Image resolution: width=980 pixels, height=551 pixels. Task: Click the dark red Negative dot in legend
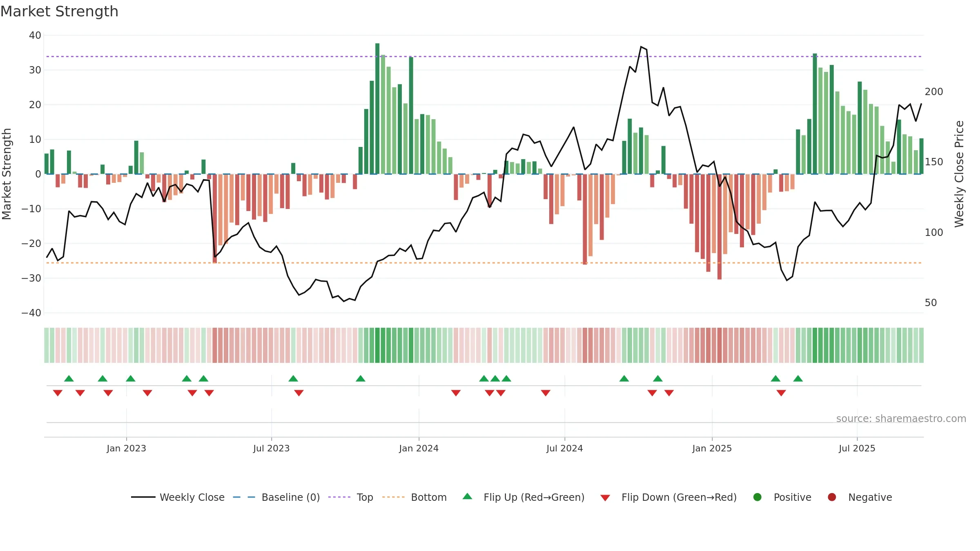(832, 497)
